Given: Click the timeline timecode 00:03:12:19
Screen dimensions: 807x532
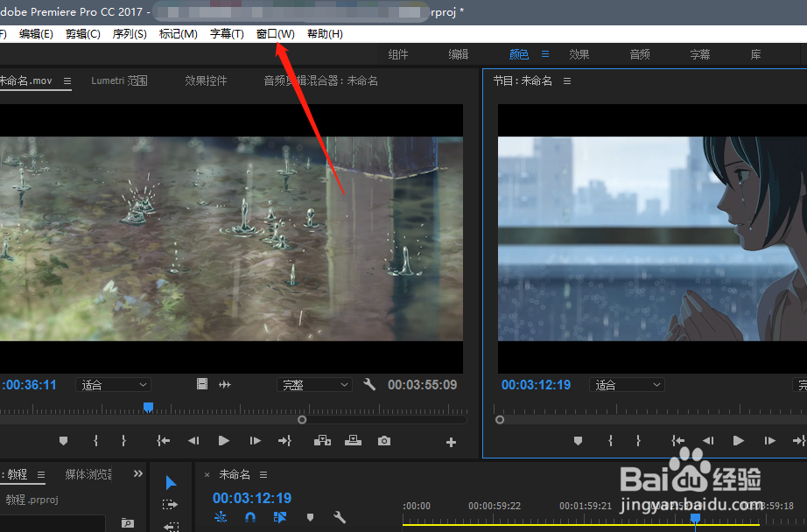Looking at the screenshot, I should [x=252, y=498].
